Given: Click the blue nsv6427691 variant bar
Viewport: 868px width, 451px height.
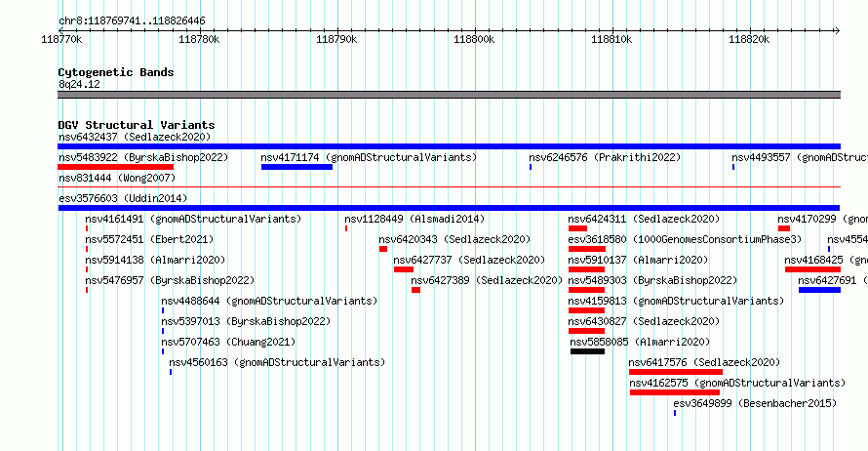Looking at the screenshot, I should coord(820,290).
